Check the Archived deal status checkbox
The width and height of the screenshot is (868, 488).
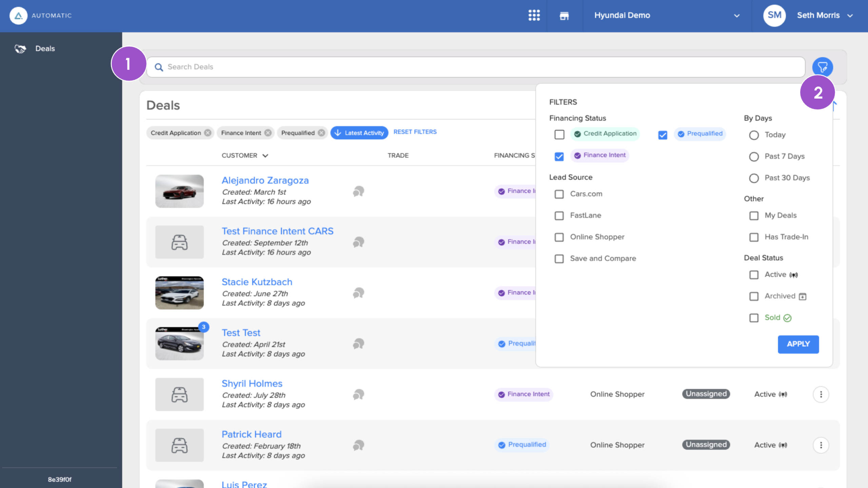click(754, 297)
